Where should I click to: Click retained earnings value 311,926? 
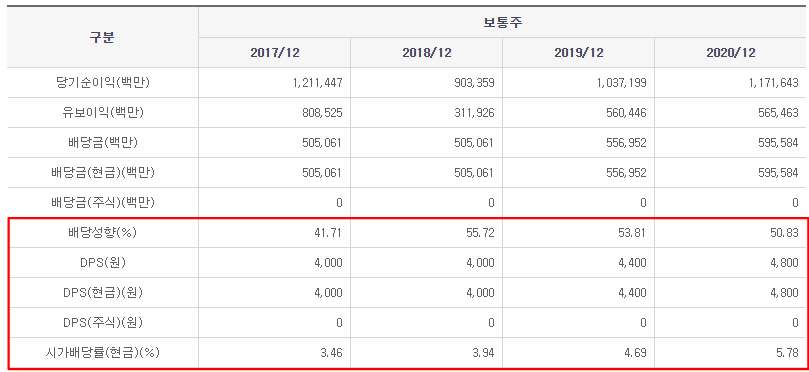click(474, 112)
